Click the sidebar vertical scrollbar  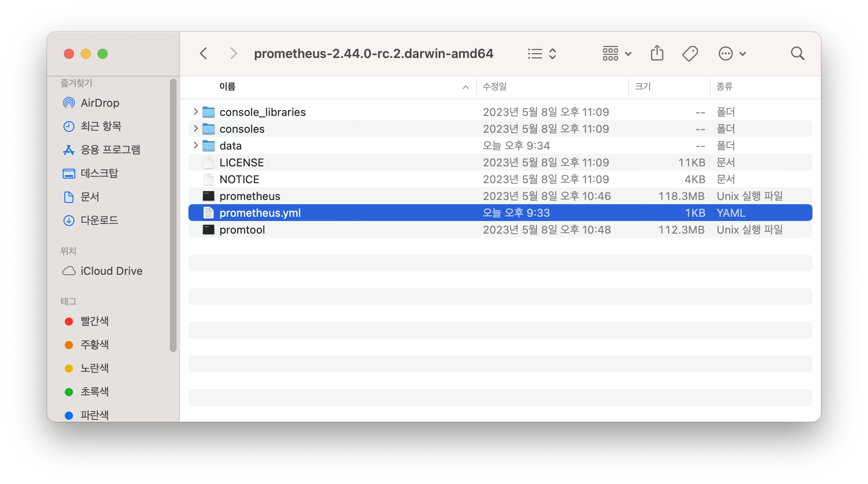[173, 214]
